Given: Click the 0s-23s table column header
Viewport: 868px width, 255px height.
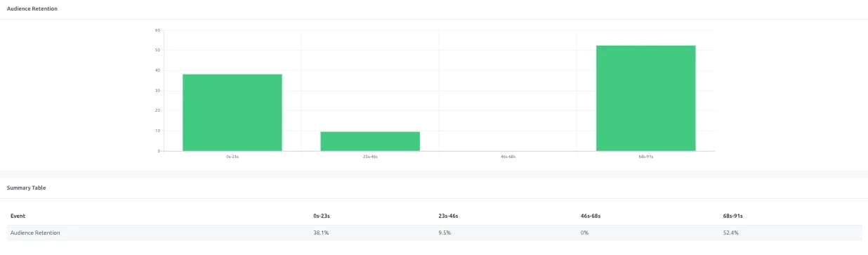Looking at the screenshot, I should [x=322, y=216].
